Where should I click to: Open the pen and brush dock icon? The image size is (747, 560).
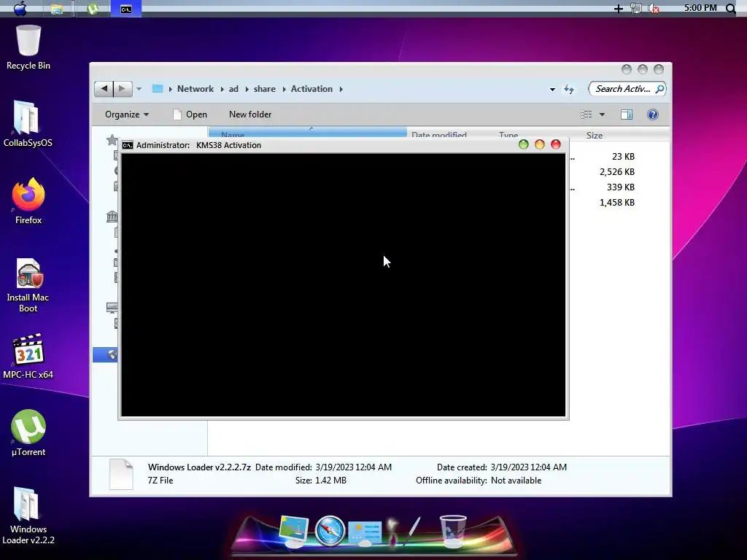(404, 532)
